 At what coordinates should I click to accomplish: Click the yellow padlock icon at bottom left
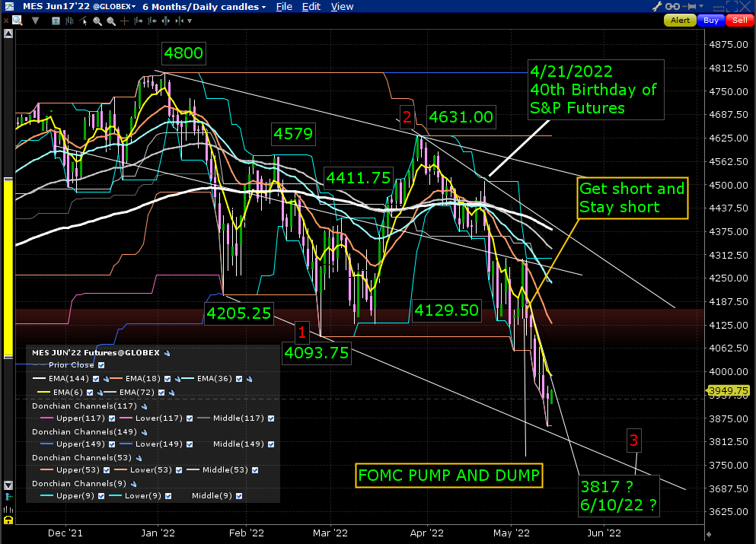click(8, 520)
